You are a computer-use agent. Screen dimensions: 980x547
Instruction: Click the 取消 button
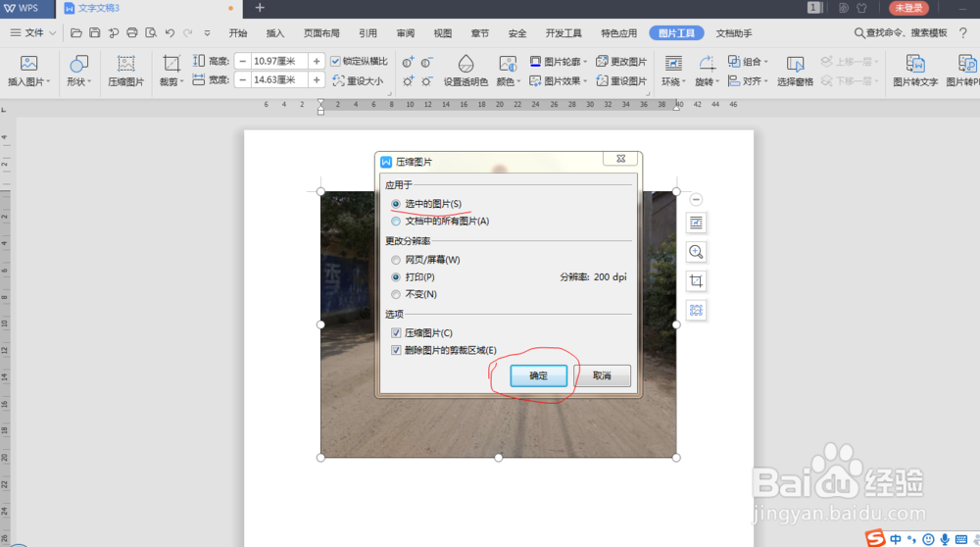pos(602,375)
